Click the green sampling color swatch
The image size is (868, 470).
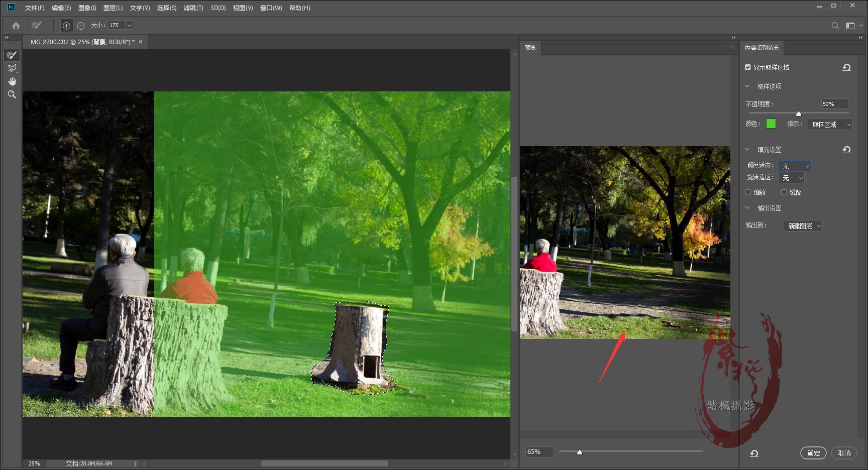point(771,124)
